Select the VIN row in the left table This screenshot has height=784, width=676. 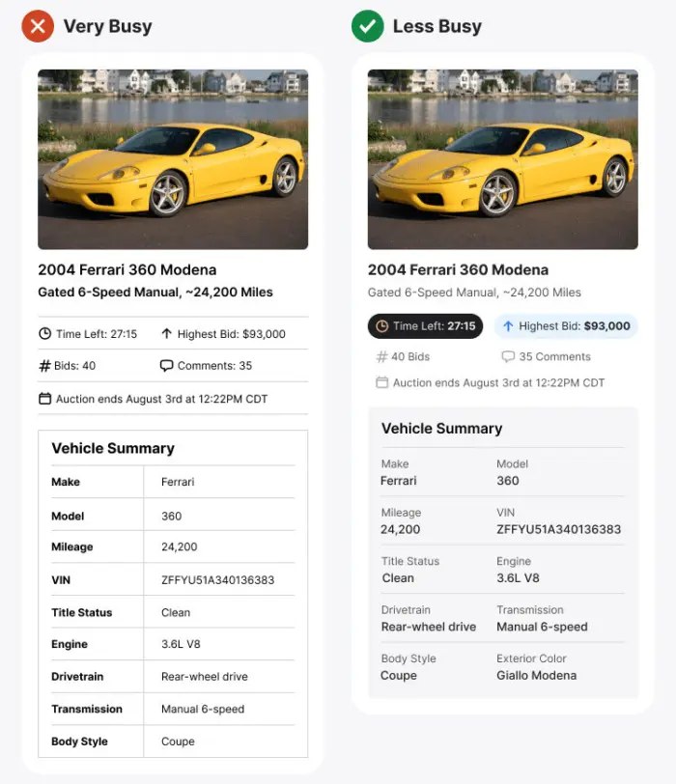[x=173, y=580]
